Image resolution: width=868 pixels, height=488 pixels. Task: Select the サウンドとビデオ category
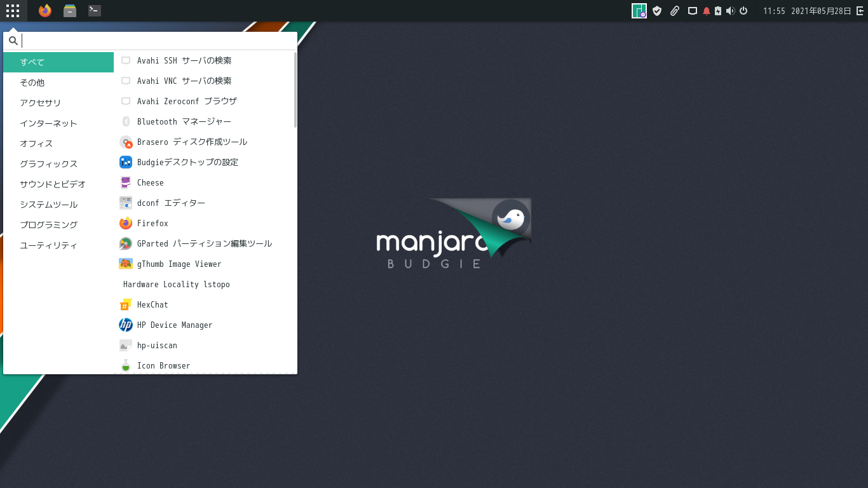(58, 184)
